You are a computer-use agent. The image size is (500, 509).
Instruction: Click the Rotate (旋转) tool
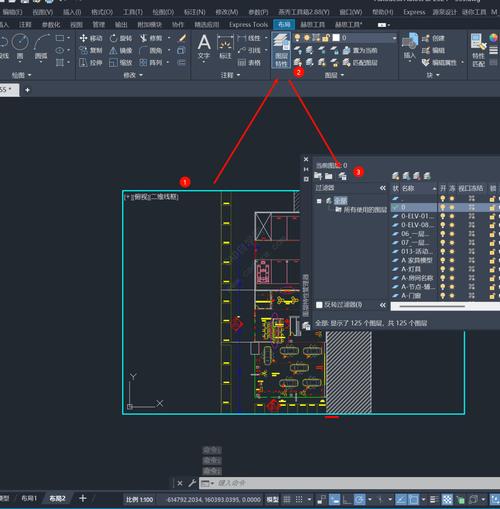(121, 38)
